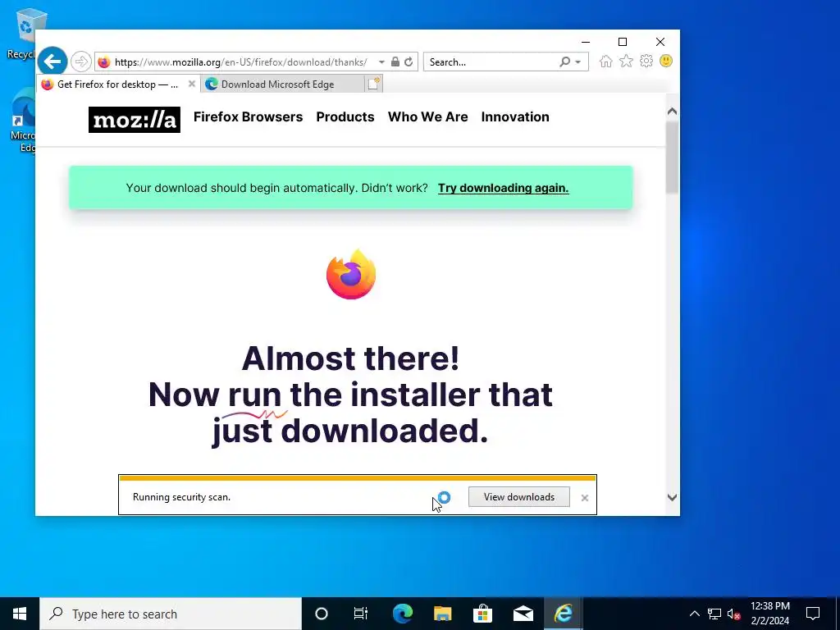Open Firefox Browsers menu

tap(248, 116)
